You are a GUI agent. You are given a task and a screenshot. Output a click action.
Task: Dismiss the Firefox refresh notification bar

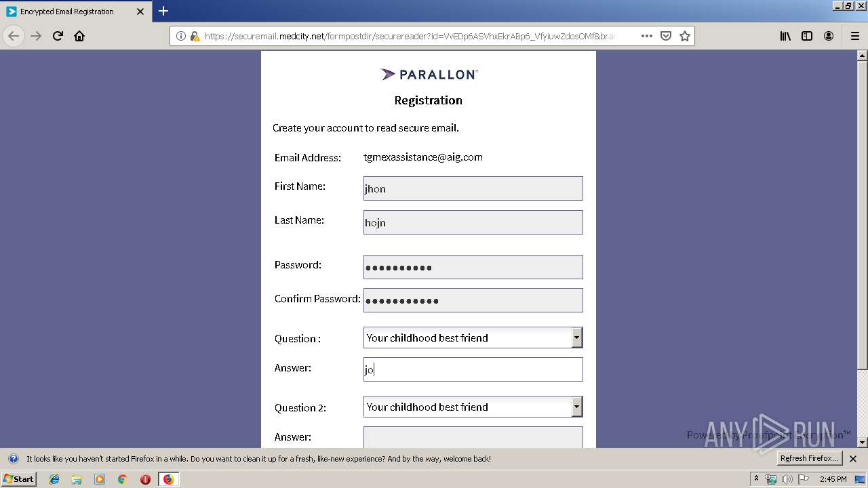853,459
